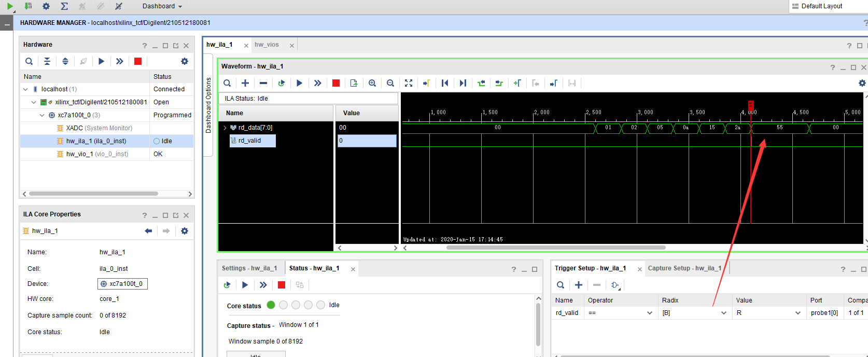The width and height of the screenshot is (868, 357).
Task: Click the Program device bitstream icon
Action: pyautogui.click(x=28, y=6)
